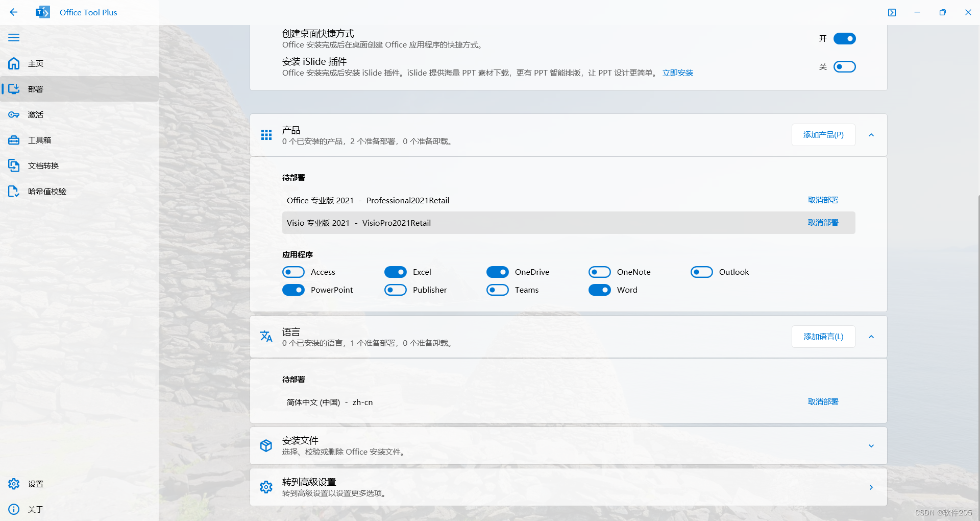
Task: Collapse the 产品 section chevron
Action: coord(871,135)
